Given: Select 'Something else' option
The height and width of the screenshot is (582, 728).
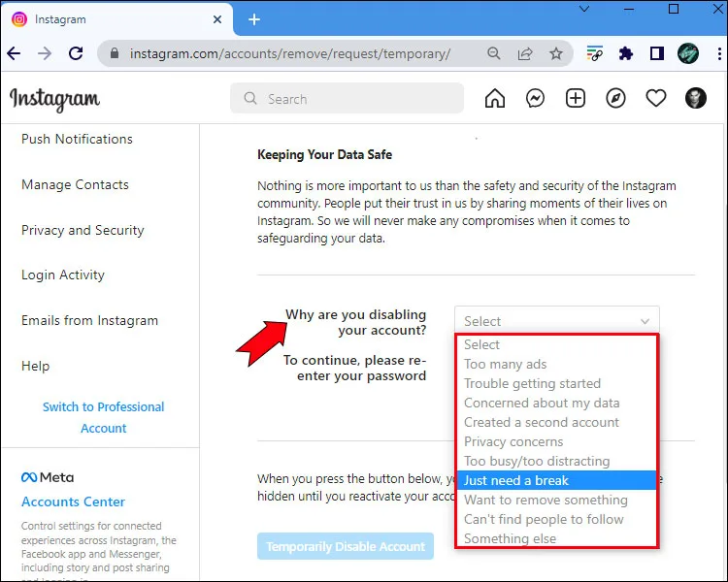Looking at the screenshot, I should click(557, 538).
